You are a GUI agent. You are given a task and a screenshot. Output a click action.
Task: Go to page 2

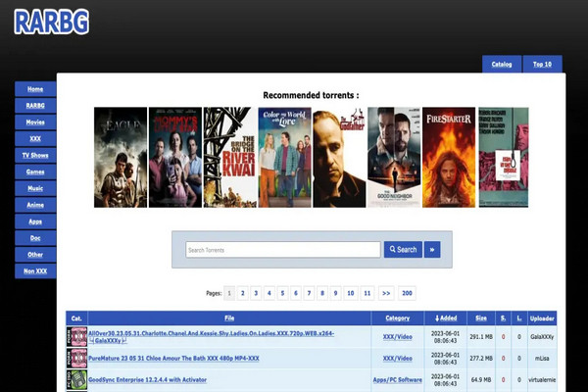click(243, 293)
